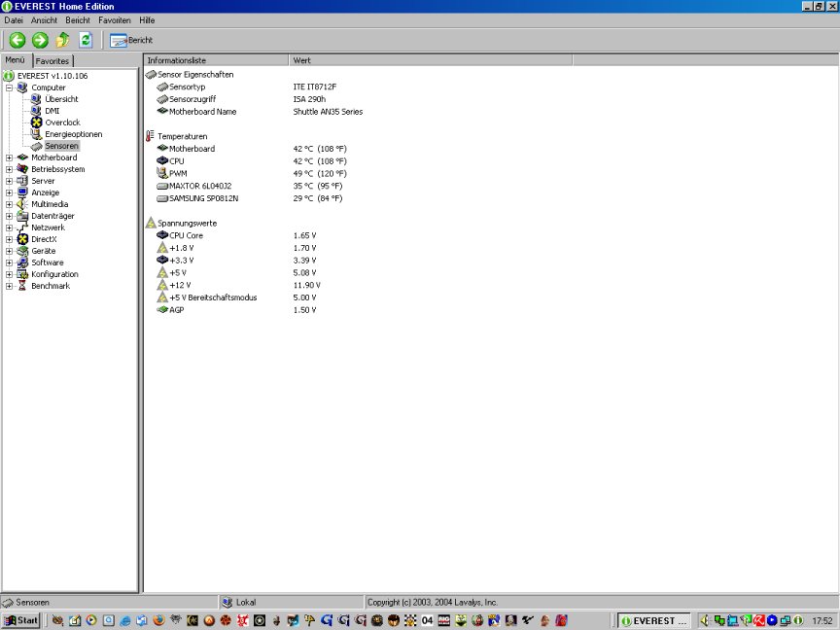Open the Bericht report wizard button
The height and width of the screenshot is (630, 840).
(131, 40)
